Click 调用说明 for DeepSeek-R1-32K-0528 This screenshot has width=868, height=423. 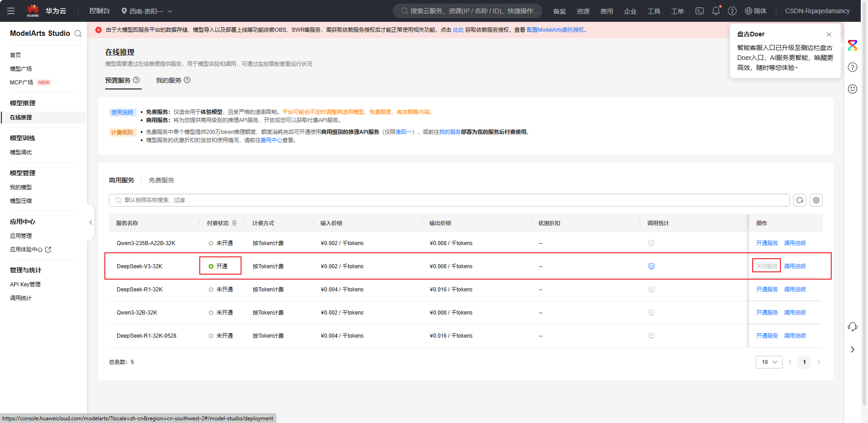click(x=795, y=336)
